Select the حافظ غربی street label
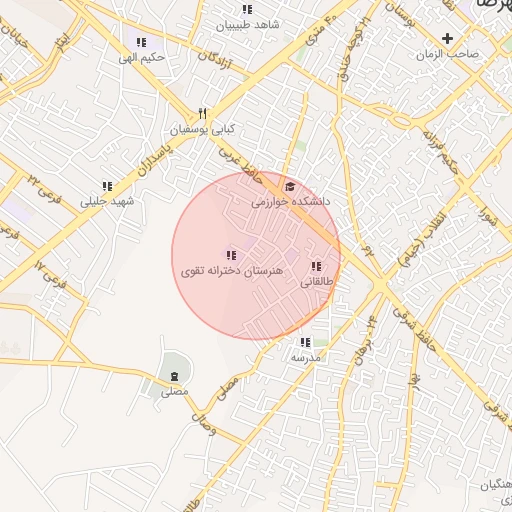 (241, 166)
